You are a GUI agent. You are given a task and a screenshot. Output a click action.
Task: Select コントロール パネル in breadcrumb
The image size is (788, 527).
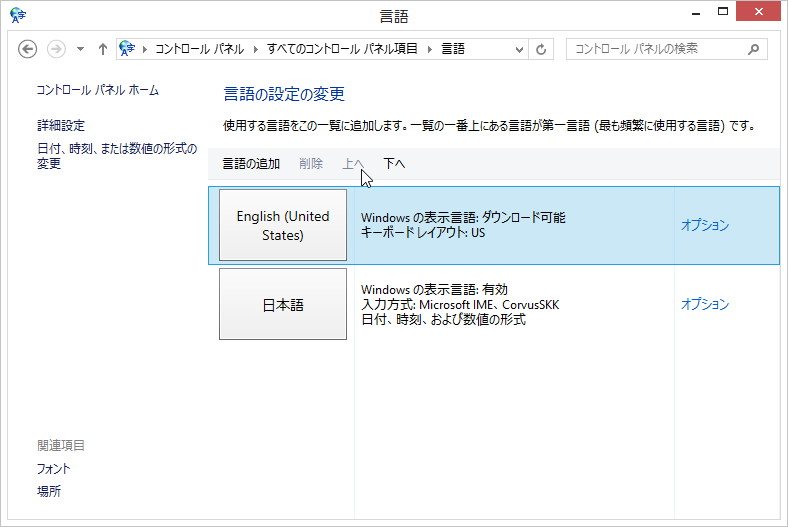pyautogui.click(x=200, y=49)
